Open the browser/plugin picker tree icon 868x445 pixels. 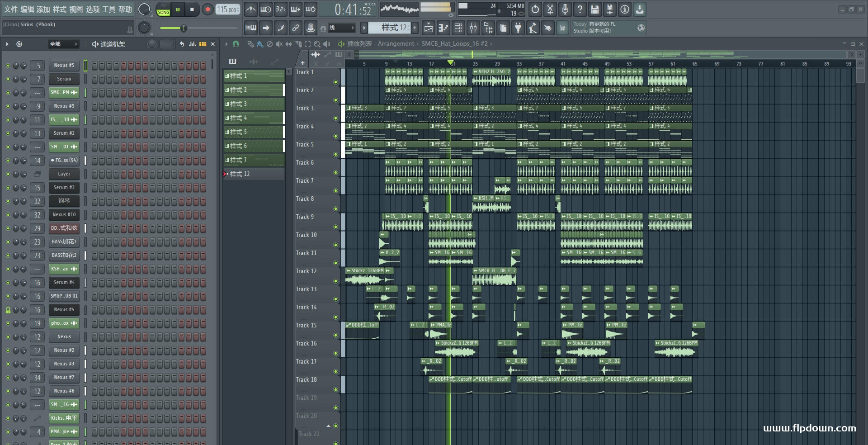[x=488, y=28]
